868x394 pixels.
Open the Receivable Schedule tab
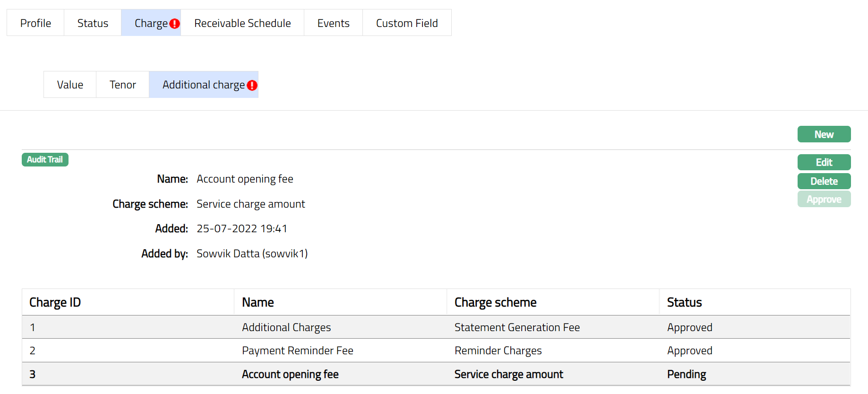[242, 23]
